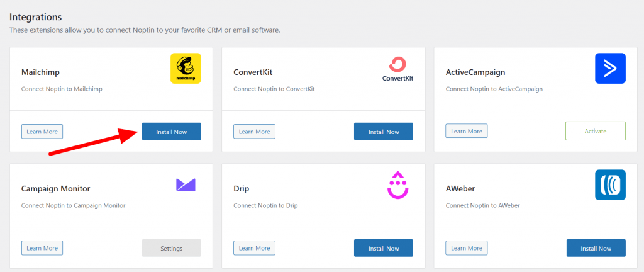
Task: Activate the ActiveCampaign integration
Action: tap(596, 131)
